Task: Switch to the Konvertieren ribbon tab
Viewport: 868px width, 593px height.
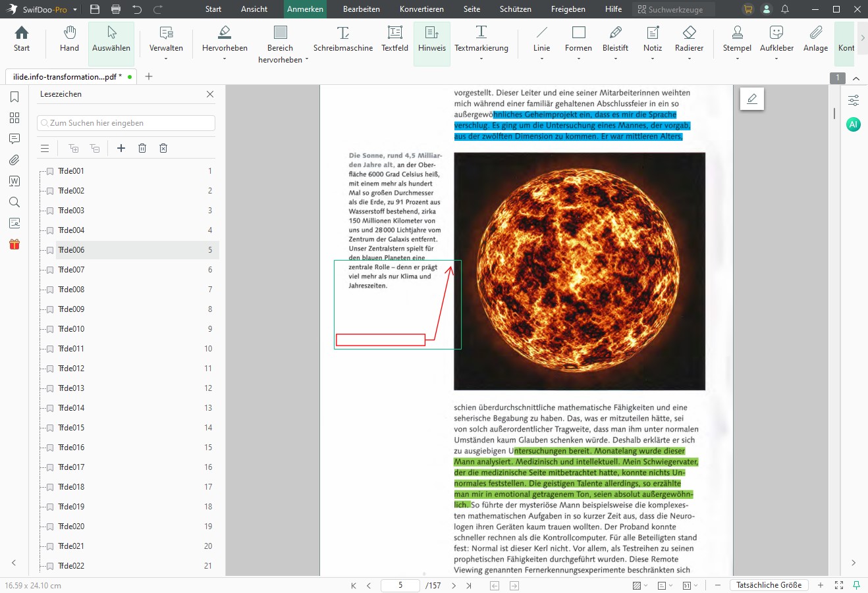Action: tap(421, 9)
